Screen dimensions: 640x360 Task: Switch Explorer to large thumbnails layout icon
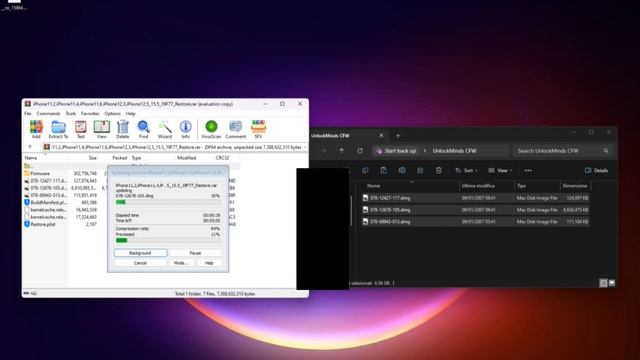tap(612, 283)
